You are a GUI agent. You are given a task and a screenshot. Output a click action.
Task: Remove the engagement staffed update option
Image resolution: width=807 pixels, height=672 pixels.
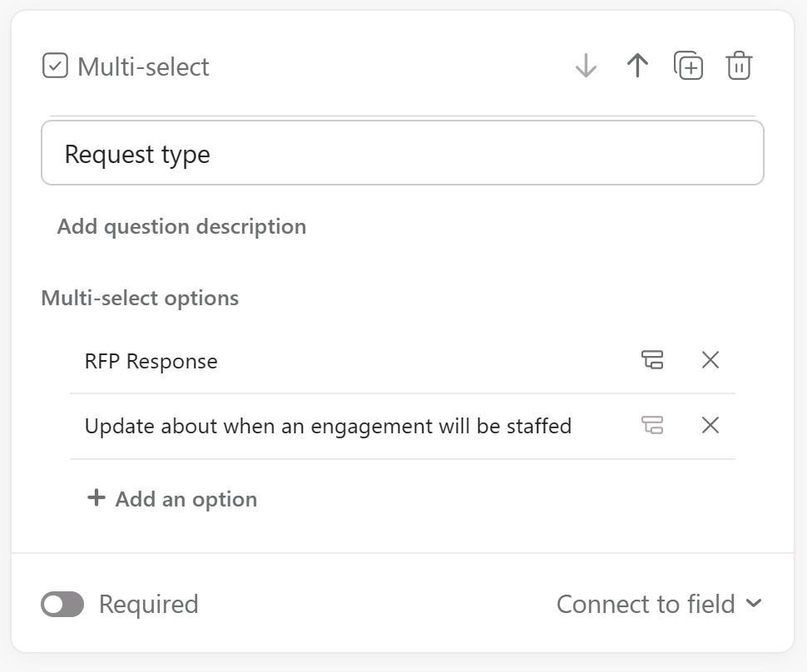[x=710, y=426]
